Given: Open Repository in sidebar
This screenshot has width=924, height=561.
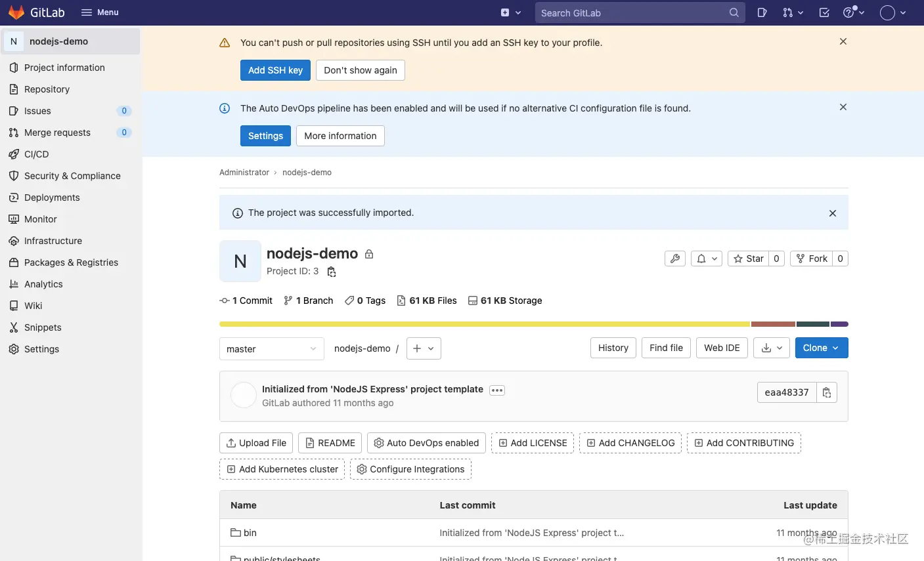Looking at the screenshot, I should coord(47,89).
